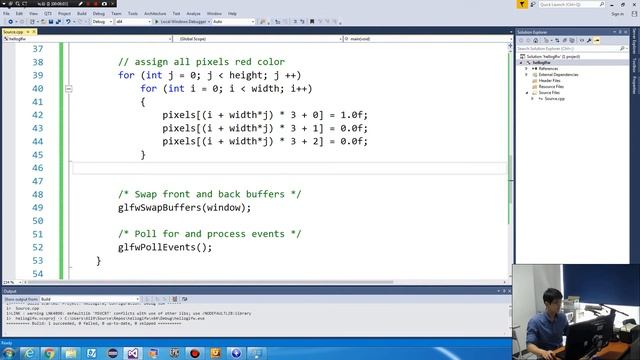640x360 pixels.
Task: Open the Edit menu
Action: pos(19,13)
